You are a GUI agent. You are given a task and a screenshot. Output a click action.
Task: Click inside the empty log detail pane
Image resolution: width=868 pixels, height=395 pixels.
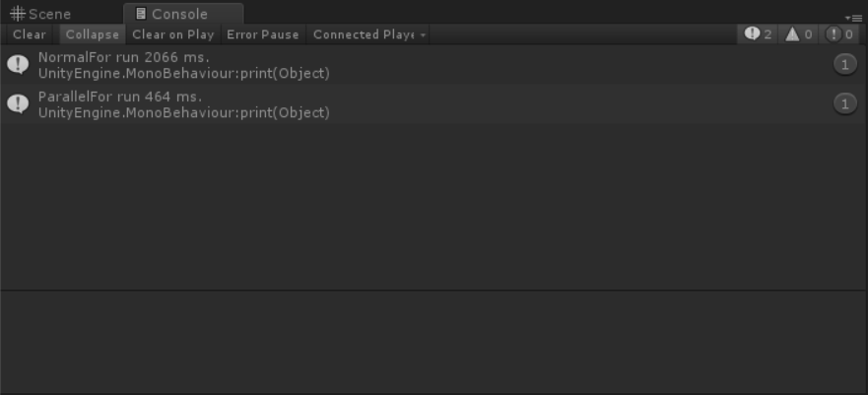[x=434, y=343]
